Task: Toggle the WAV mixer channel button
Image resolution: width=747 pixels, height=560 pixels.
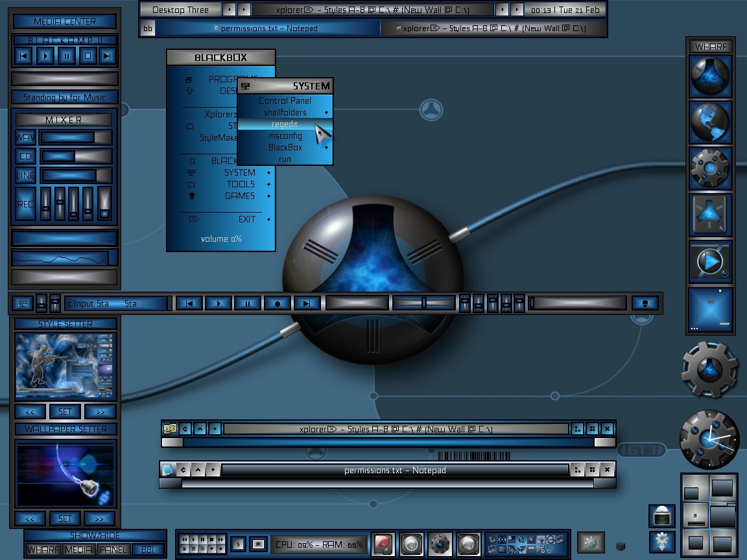Action: pyautogui.click(x=25, y=137)
